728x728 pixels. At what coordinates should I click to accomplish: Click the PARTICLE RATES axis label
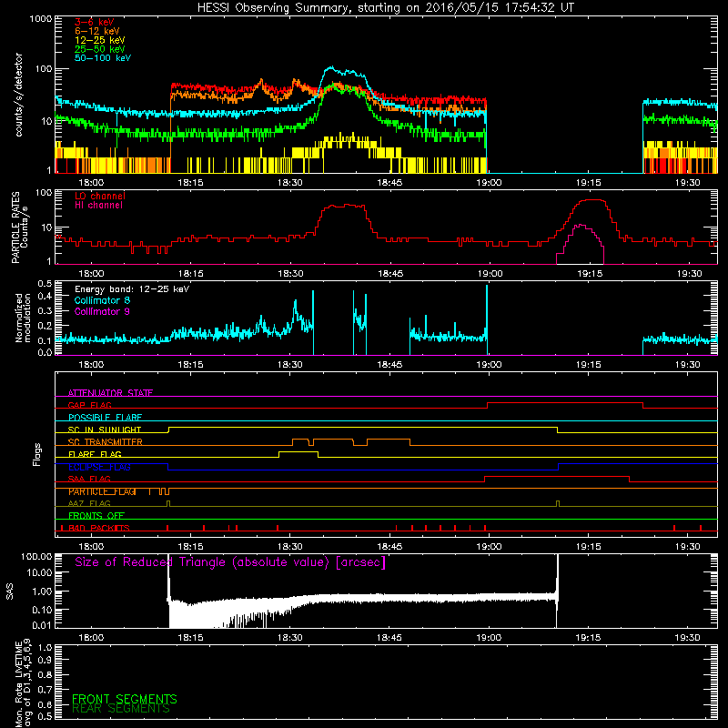tap(15, 227)
